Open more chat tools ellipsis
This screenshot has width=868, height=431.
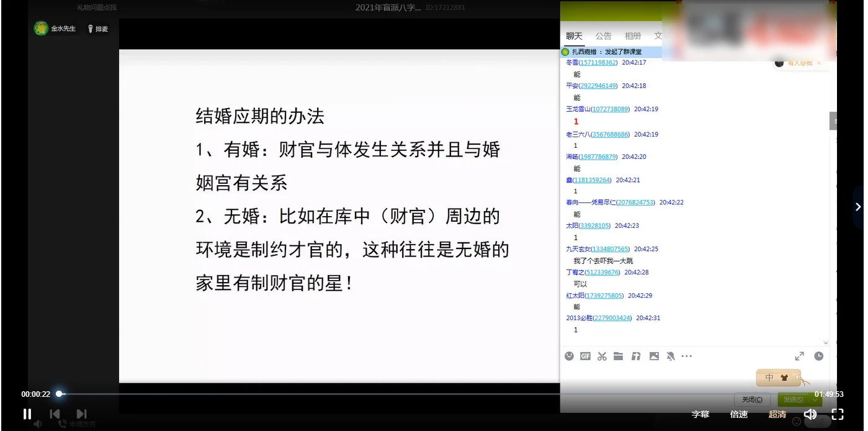pos(686,356)
